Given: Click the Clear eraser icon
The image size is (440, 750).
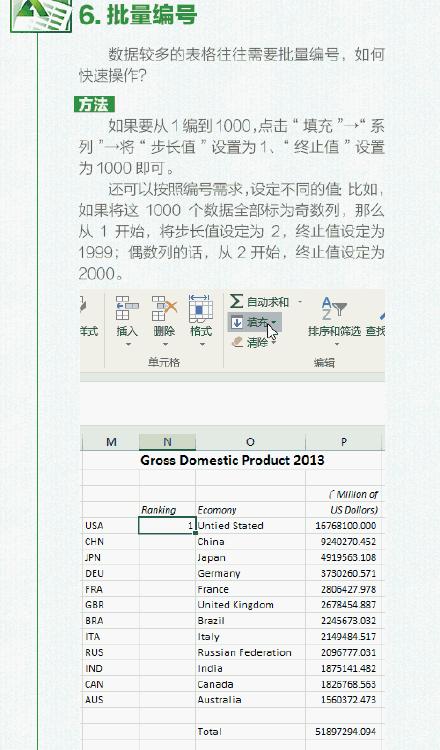Looking at the screenshot, I should [237, 342].
